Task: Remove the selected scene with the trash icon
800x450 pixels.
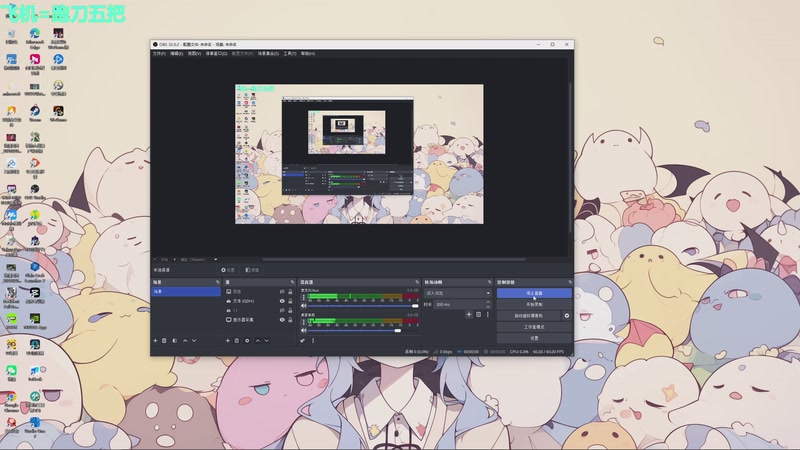Action: pyautogui.click(x=164, y=340)
